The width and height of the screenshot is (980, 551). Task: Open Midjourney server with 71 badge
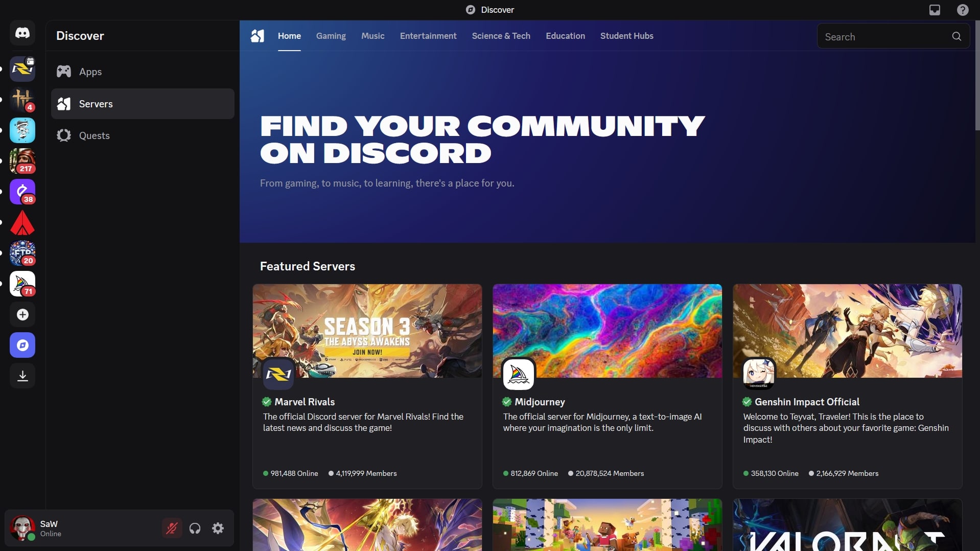22,284
